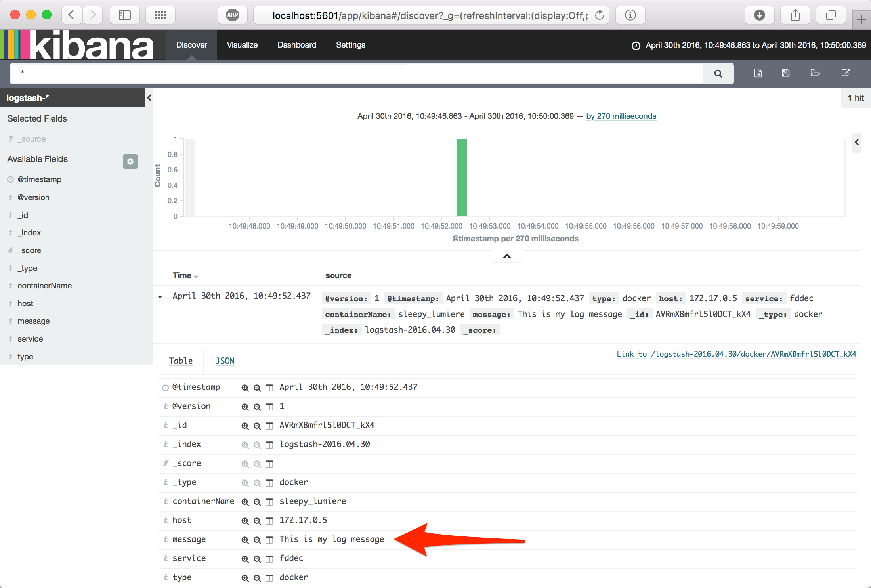Click the Save Search icon

click(785, 73)
